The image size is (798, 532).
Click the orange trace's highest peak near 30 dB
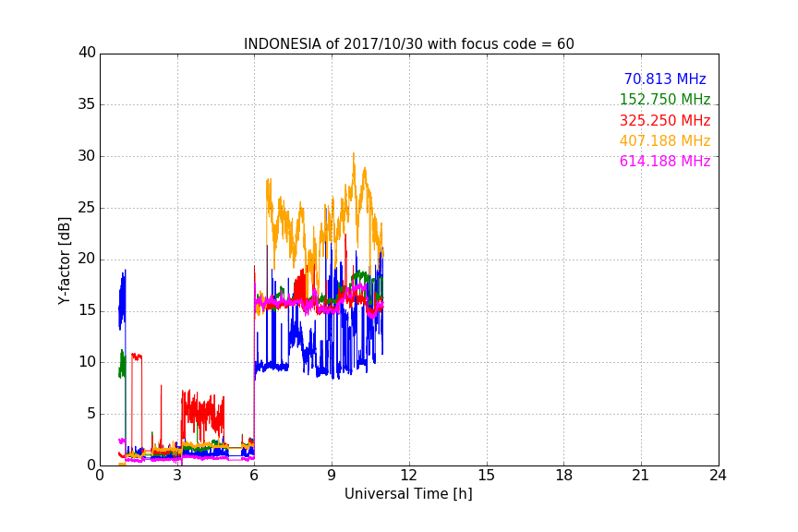tap(353, 154)
